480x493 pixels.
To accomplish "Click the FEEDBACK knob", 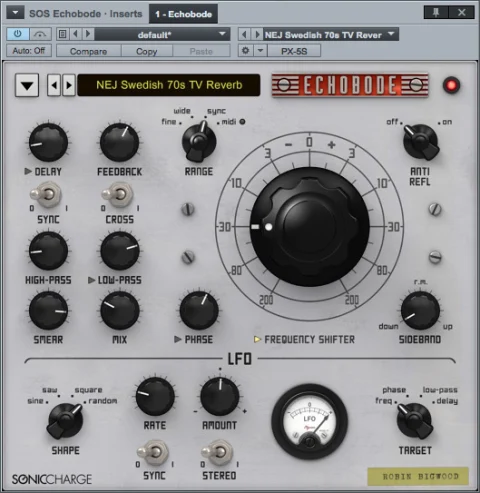I will [120, 142].
